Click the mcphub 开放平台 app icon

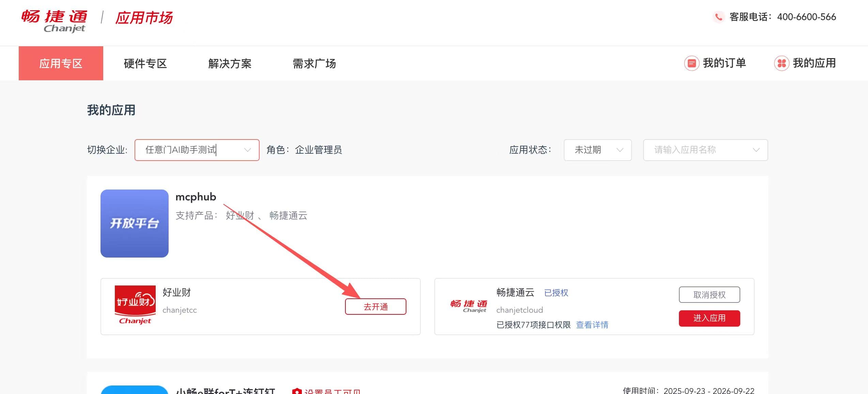[x=135, y=224]
